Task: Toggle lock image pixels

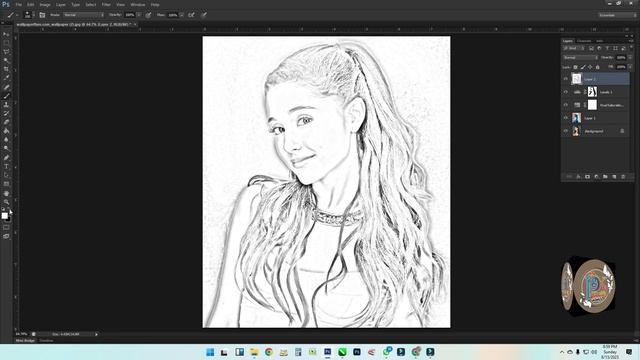Action: 583,67
